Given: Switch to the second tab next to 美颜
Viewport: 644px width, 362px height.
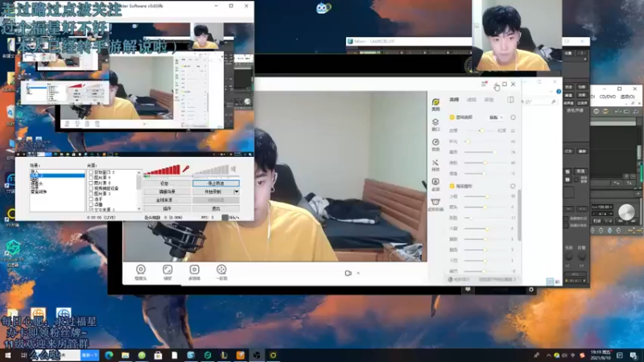Looking at the screenshot, I should point(472,99).
